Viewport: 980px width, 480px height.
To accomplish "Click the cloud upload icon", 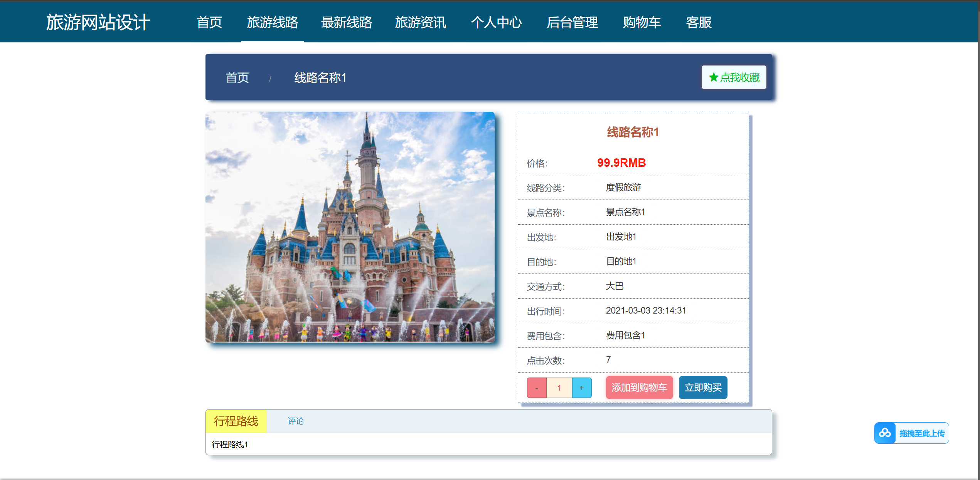I will 885,433.
